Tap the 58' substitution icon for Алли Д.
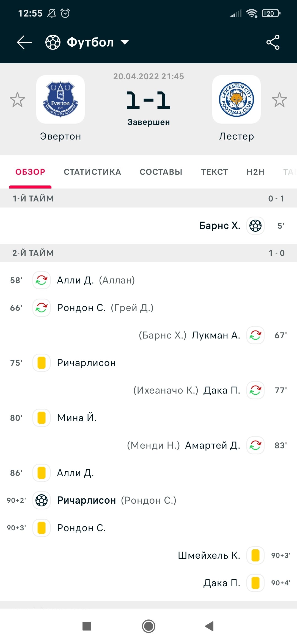The width and height of the screenshot is (297, 644). pyautogui.click(x=42, y=280)
